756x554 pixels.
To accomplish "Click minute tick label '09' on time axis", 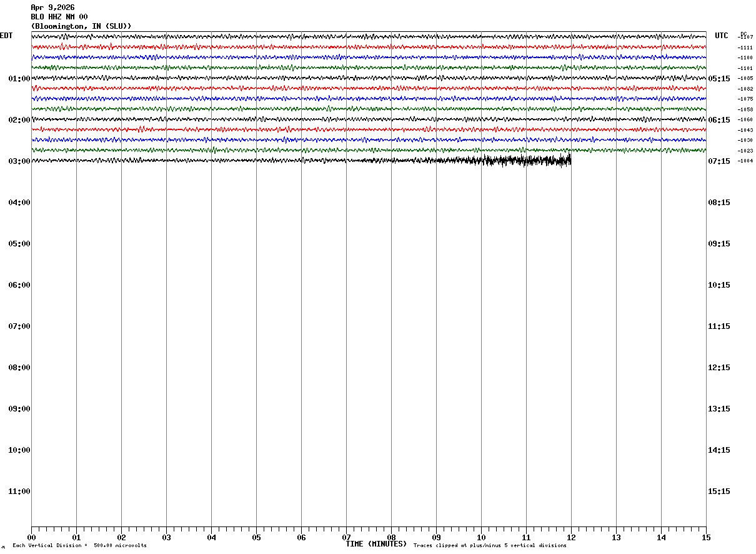I will tap(436, 538).
